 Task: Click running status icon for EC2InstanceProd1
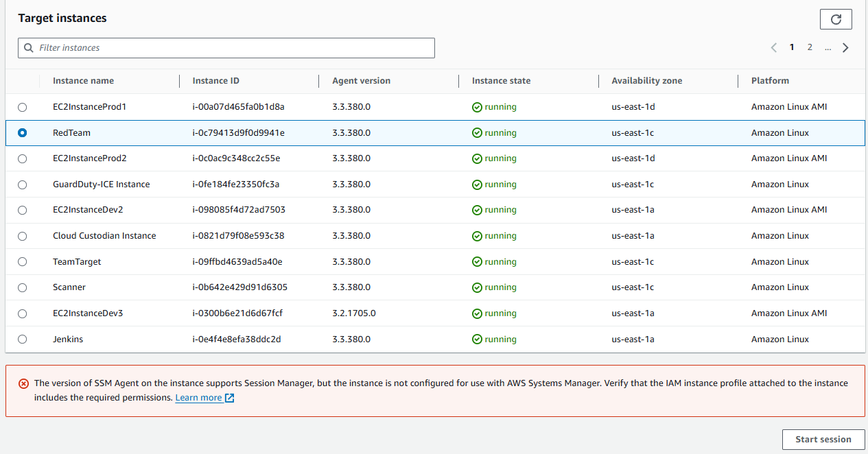(477, 107)
